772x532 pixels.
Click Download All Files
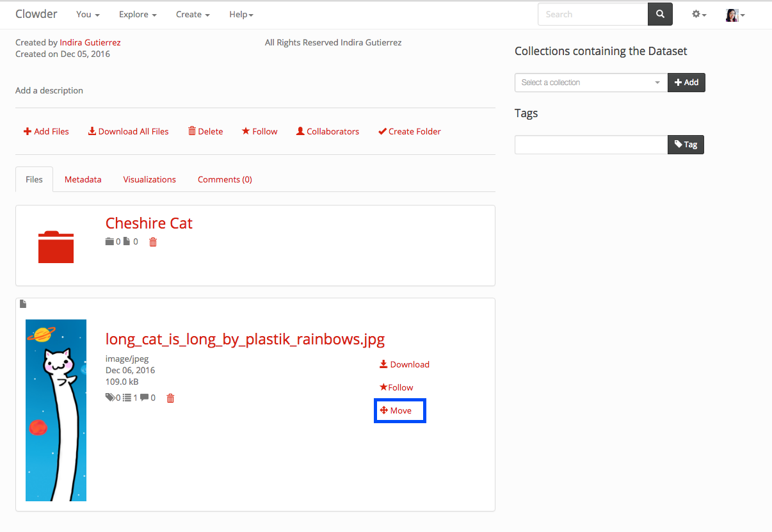coord(129,131)
